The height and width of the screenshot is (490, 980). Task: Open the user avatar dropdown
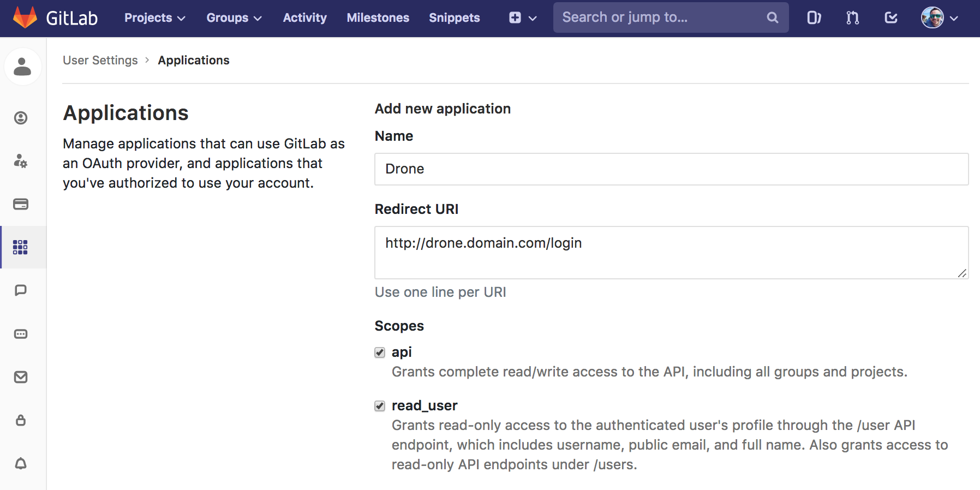(940, 18)
